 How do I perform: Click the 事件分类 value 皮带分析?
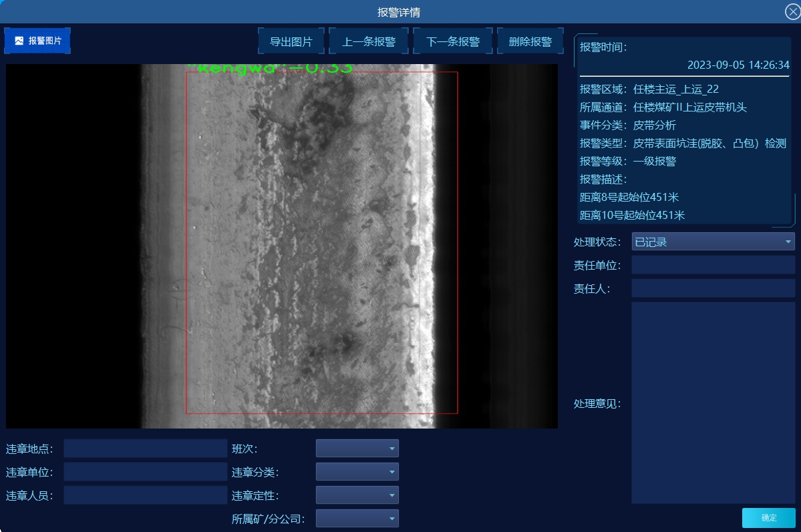(655, 125)
